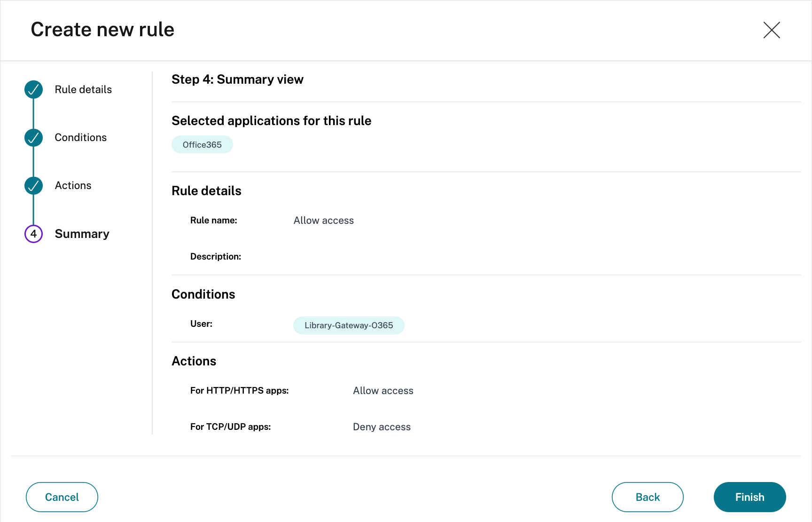
Task: Click the Description field label
Action: 215,257
